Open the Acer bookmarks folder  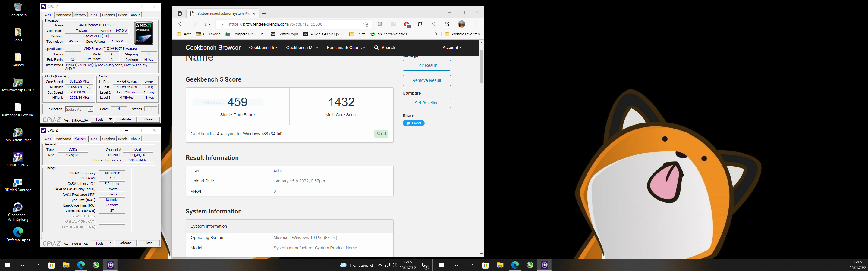click(x=184, y=34)
